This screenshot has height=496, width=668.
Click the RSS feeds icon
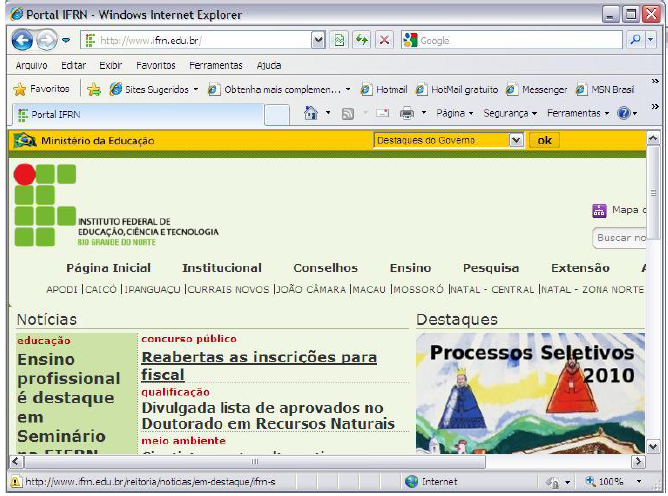pos(348,113)
